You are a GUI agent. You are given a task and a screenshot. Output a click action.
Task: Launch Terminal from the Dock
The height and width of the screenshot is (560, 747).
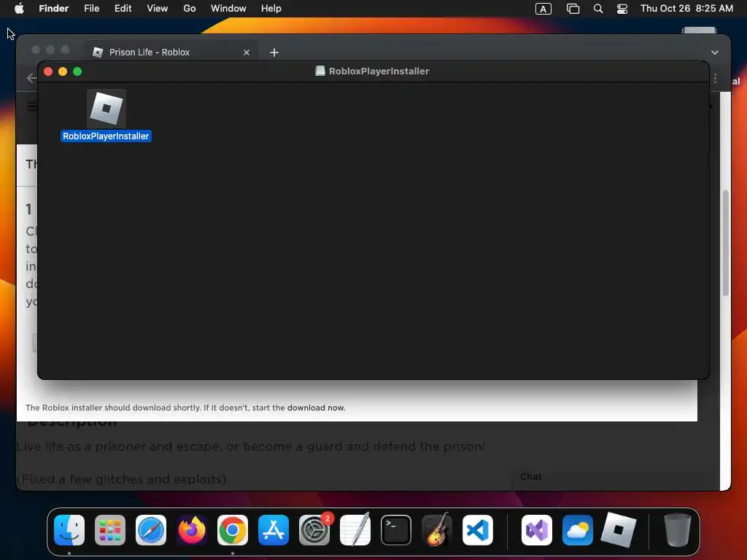pos(396,530)
